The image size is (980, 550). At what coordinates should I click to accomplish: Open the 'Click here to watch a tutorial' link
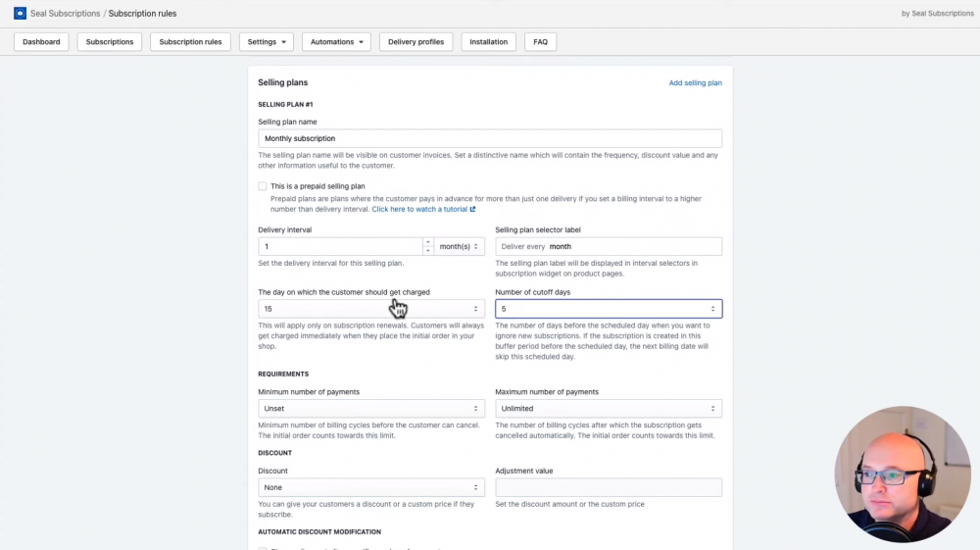(418, 209)
